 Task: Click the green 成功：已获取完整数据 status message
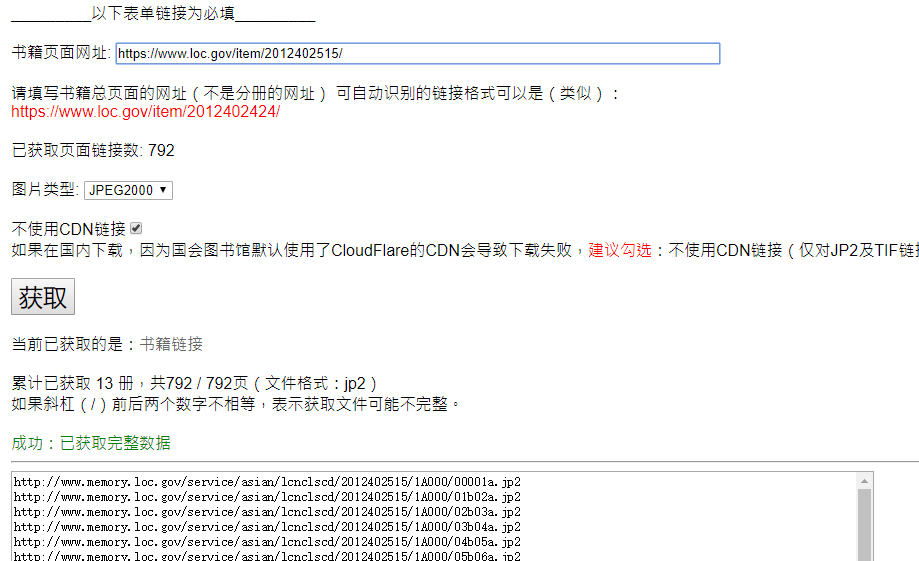(91, 443)
